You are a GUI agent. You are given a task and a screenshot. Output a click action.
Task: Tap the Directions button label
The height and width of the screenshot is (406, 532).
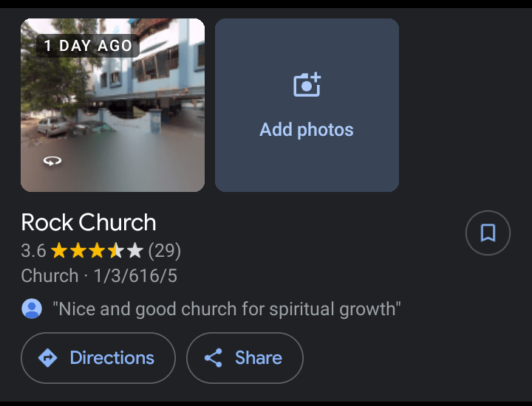pos(112,358)
